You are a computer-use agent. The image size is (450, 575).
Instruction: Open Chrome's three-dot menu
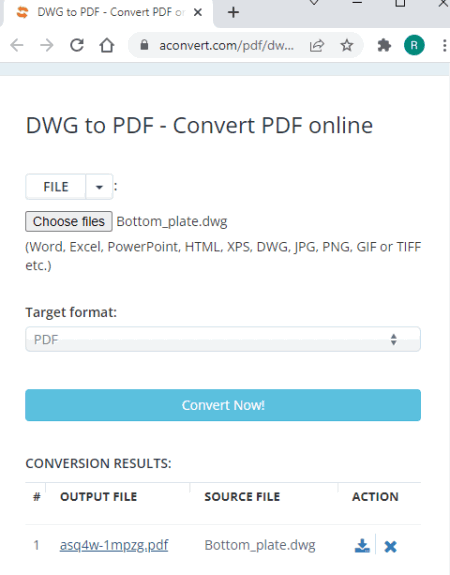point(444,45)
